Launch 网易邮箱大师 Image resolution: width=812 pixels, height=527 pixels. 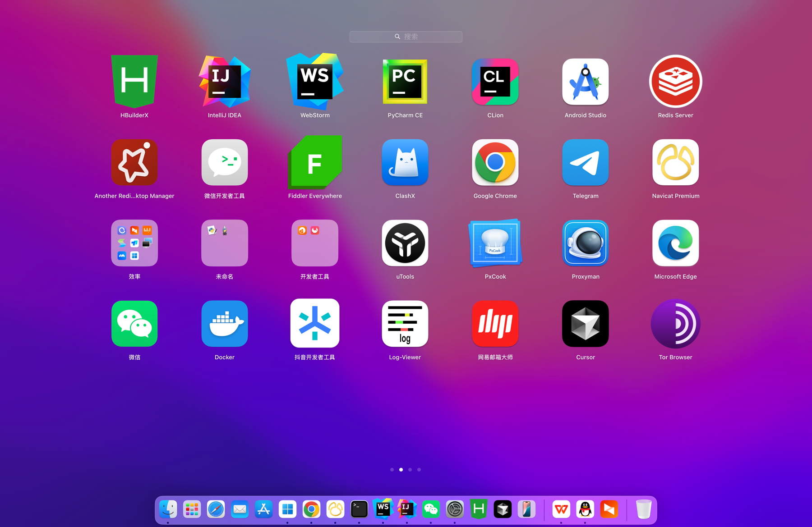pos(495,324)
